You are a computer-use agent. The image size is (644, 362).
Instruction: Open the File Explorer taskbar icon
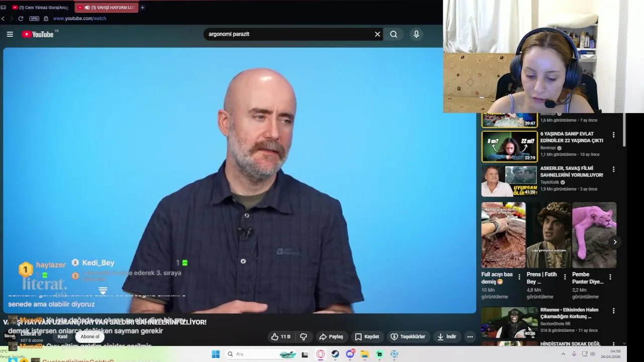pos(365,354)
